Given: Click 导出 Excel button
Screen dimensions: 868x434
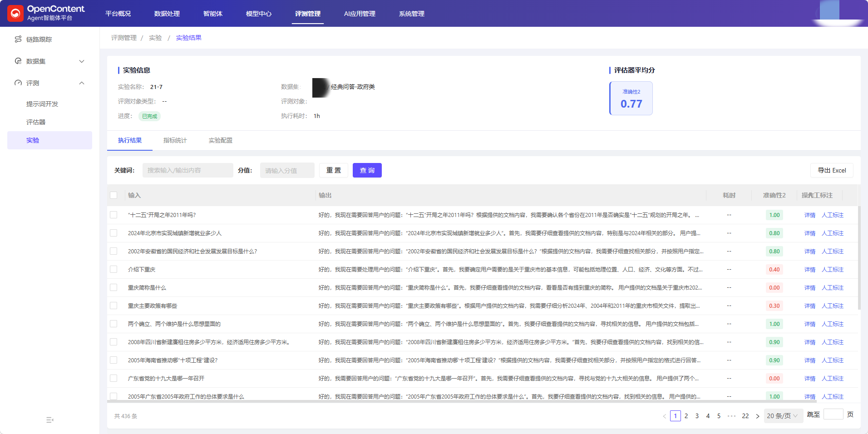Looking at the screenshot, I should pyautogui.click(x=832, y=170).
